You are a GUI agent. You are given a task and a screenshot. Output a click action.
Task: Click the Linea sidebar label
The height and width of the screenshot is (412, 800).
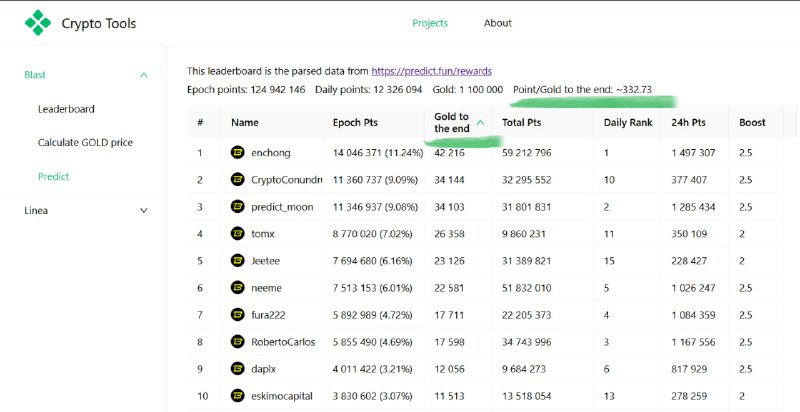(x=36, y=211)
